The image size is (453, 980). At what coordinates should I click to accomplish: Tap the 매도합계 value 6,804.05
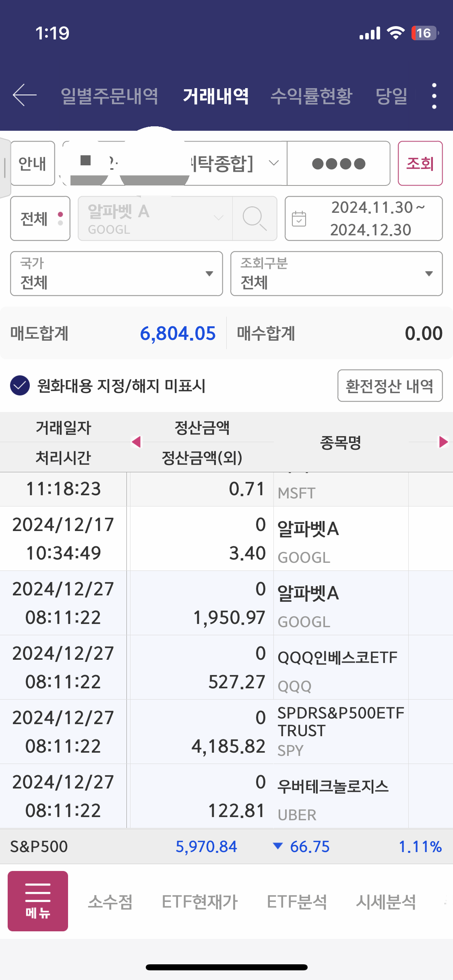pos(178,333)
